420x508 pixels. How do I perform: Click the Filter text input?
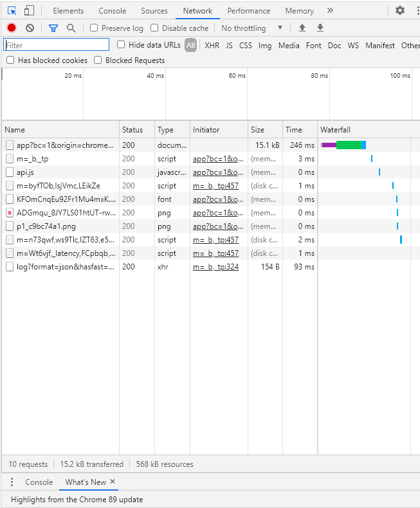[57, 45]
